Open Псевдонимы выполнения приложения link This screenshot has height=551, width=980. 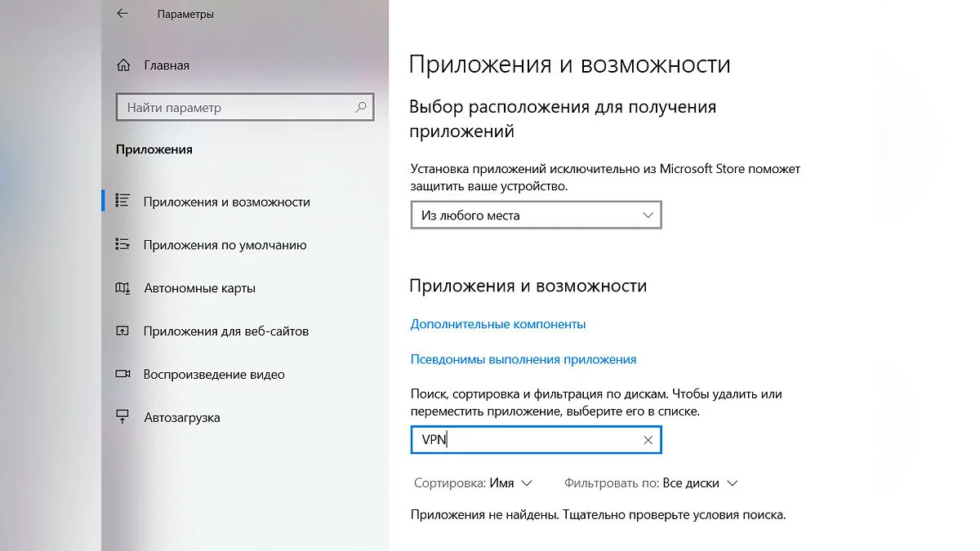coord(523,359)
